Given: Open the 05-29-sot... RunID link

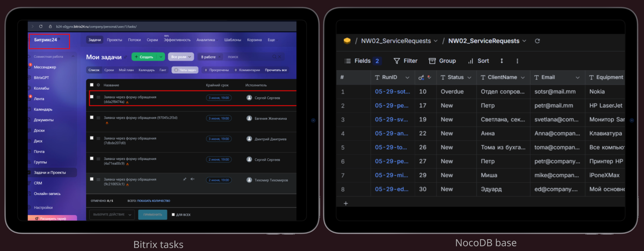Looking at the screenshot, I should point(392,91).
